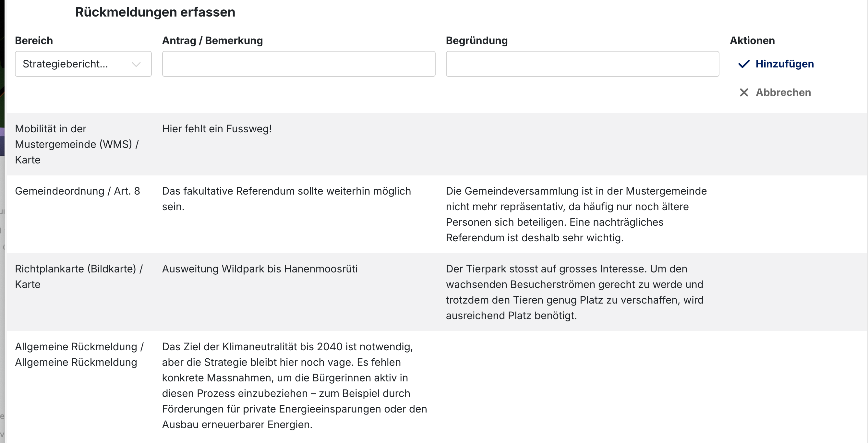Click the chevron arrow in the Bereich dropdown

click(x=136, y=64)
